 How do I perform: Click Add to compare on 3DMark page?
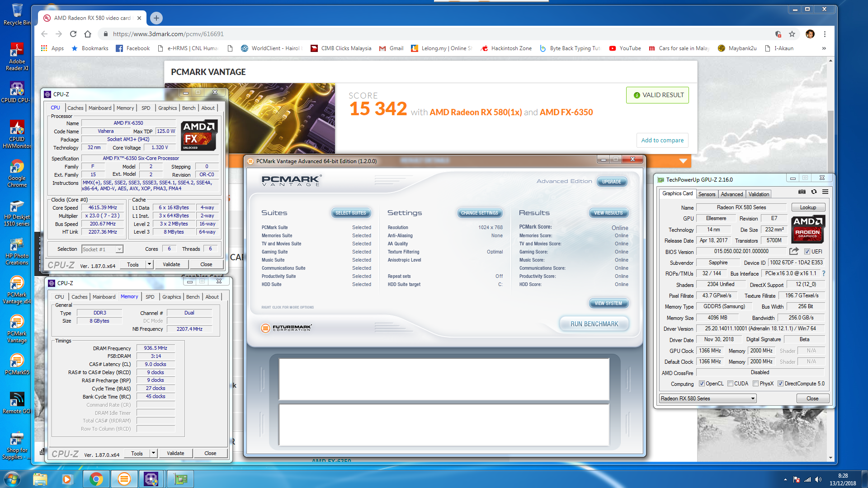662,140
